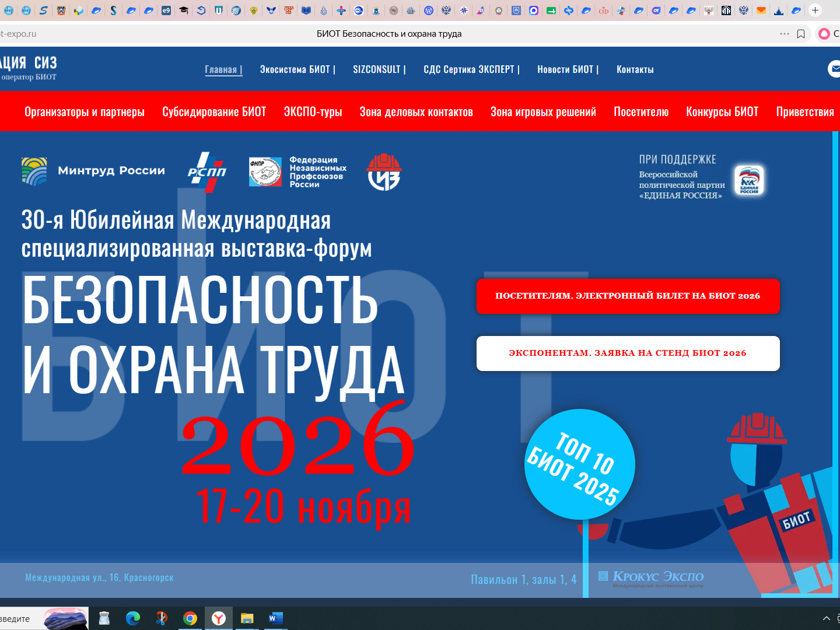Switch to the e9 browser tab
Viewport: 840px width, 630px height.
(x=166, y=10)
